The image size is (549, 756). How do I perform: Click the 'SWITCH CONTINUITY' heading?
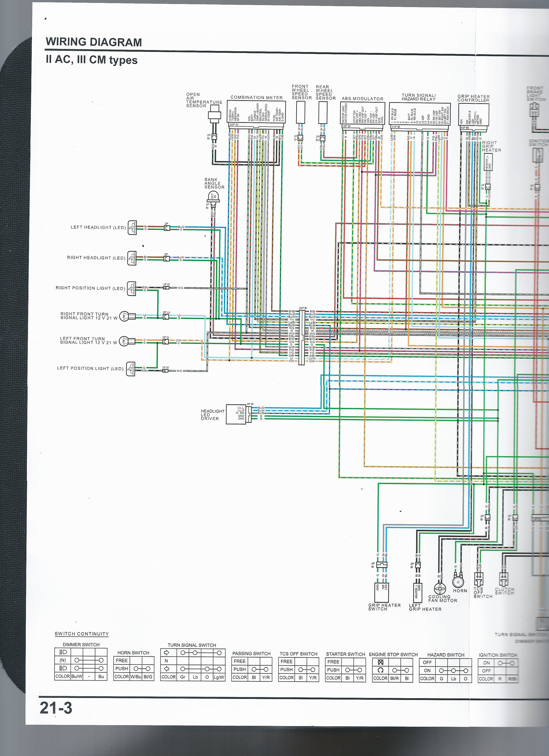coord(82,634)
